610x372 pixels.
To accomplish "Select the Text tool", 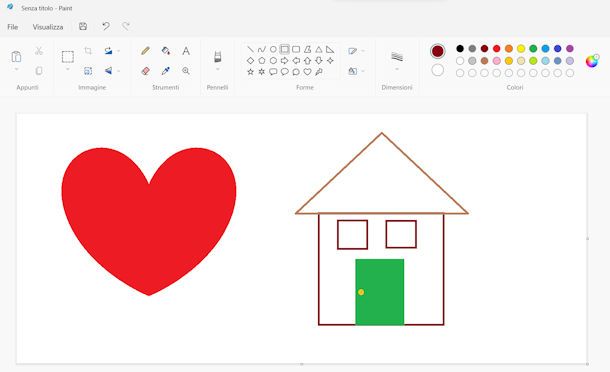I will 186,51.
